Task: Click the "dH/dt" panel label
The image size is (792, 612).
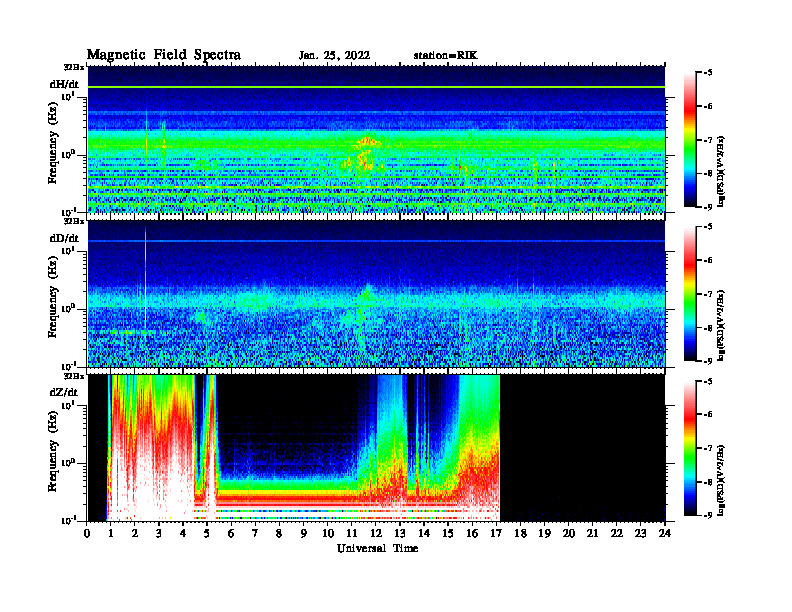Action: [x=64, y=84]
